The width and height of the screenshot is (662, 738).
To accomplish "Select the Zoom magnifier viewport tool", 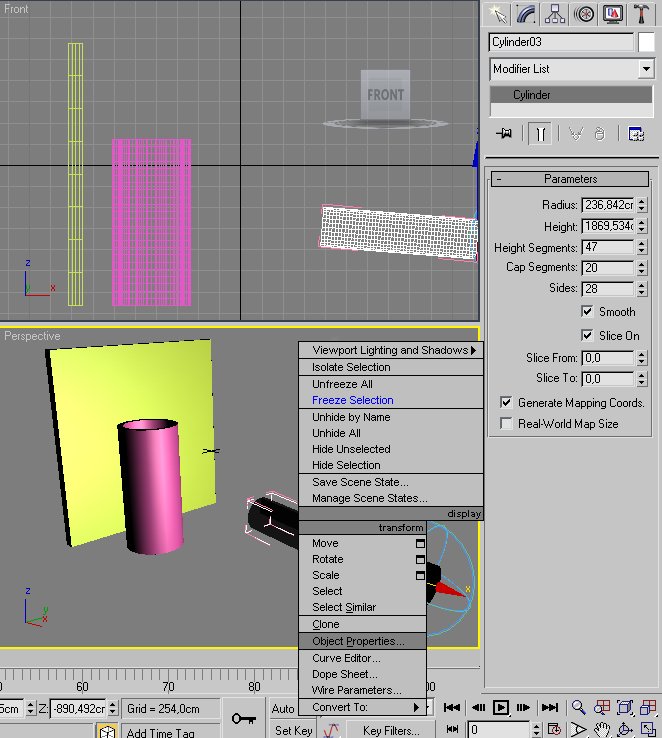I will (x=578, y=707).
